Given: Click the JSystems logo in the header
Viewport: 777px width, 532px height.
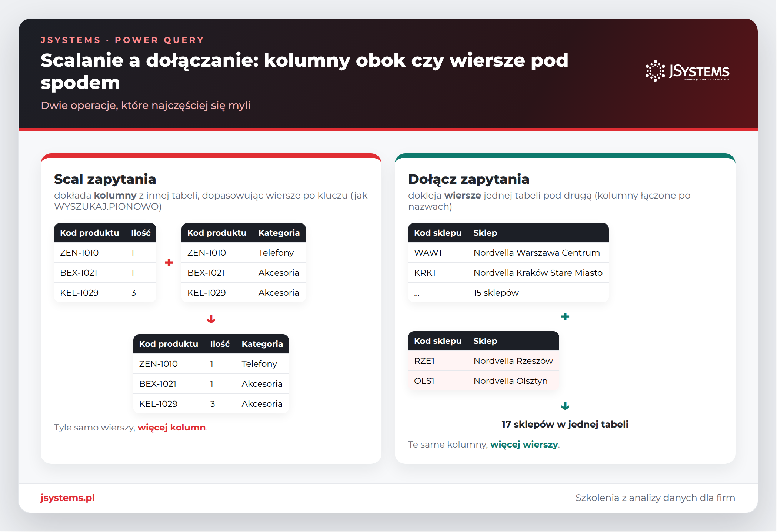Looking at the screenshot, I should coord(687,71).
